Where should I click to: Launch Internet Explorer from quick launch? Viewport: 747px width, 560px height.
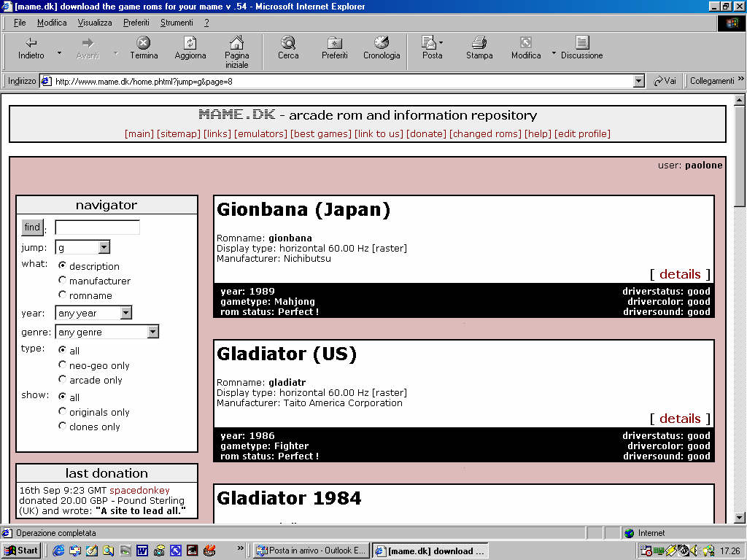tap(58, 551)
